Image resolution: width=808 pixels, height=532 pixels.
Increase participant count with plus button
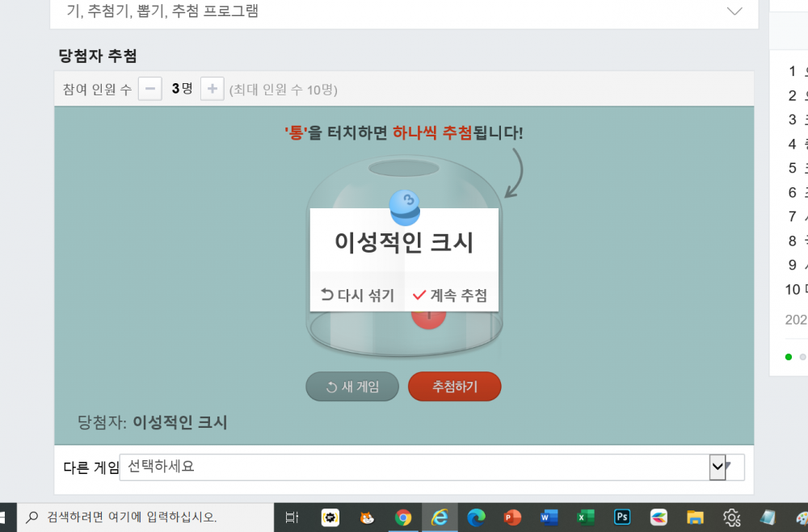coord(212,89)
